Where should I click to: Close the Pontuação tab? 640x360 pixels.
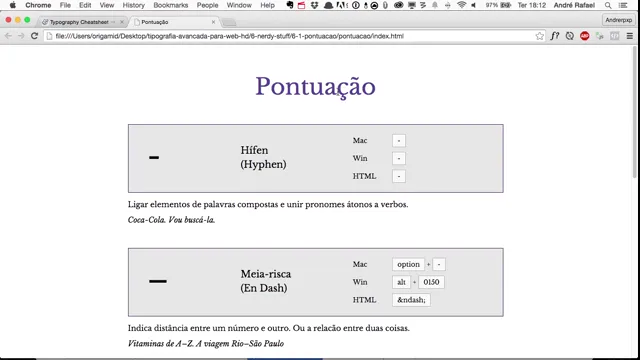(x=213, y=22)
